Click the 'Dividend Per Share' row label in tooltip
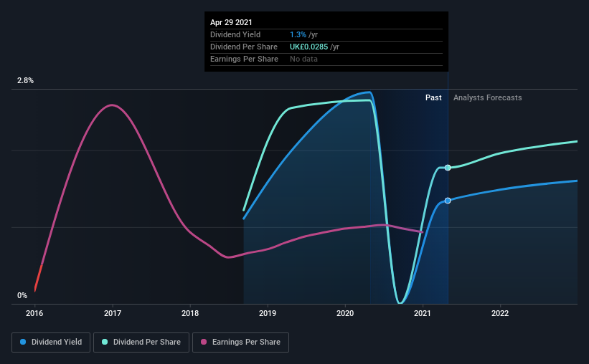The width and height of the screenshot is (589, 364). (244, 47)
